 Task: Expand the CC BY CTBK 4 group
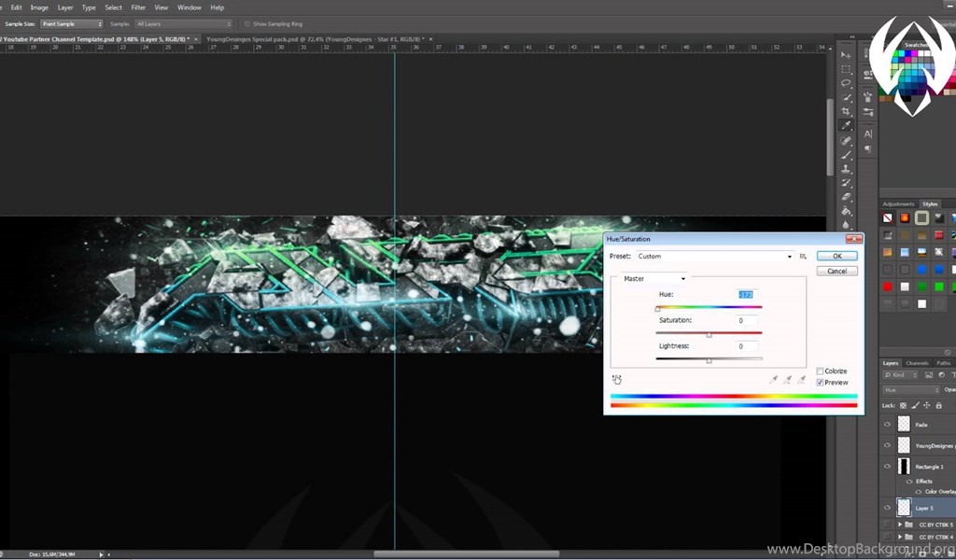coord(900,538)
